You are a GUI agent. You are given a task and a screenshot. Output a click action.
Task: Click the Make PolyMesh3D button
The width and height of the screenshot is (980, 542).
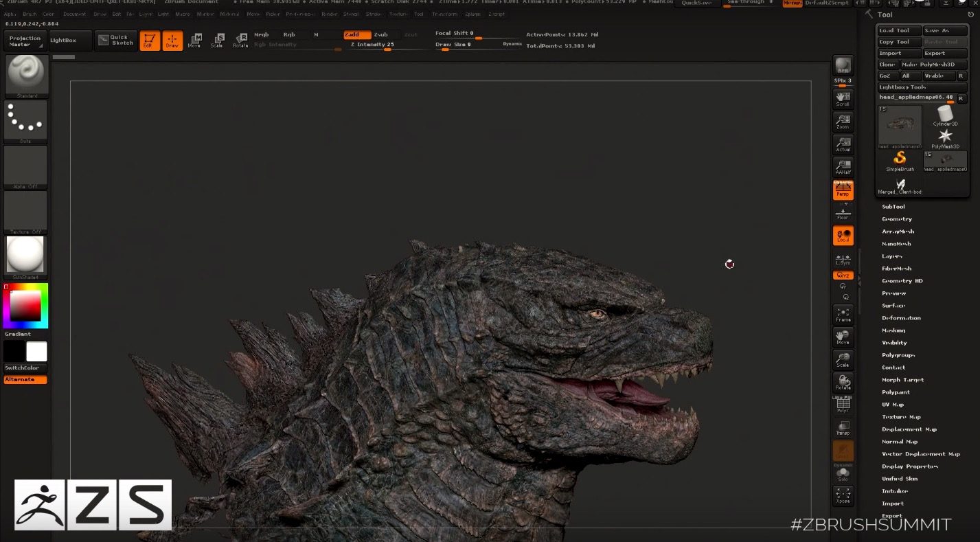coord(933,65)
